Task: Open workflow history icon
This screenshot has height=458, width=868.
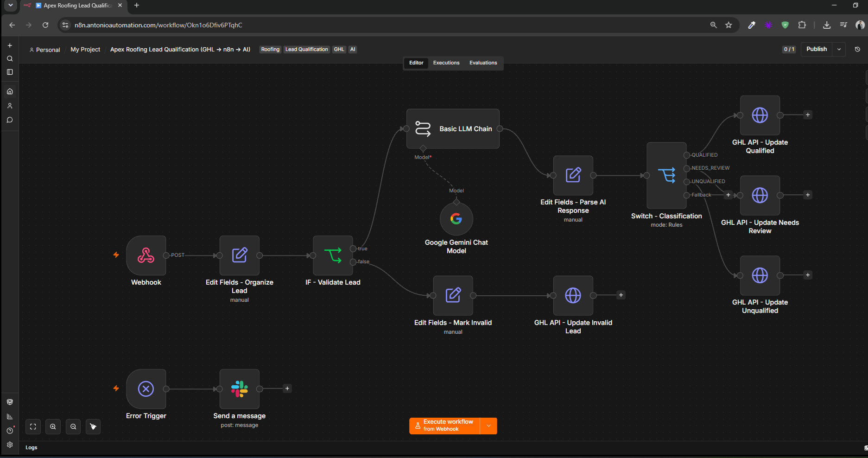Action: click(x=857, y=49)
